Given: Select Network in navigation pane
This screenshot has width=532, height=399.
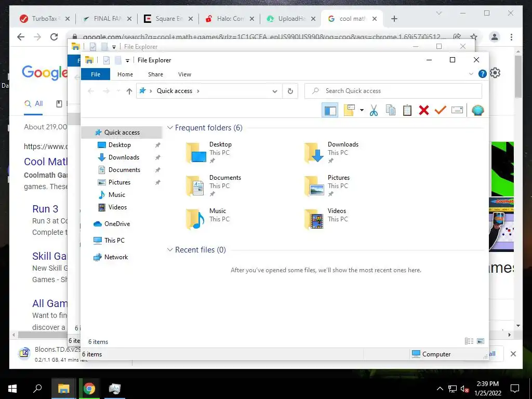Looking at the screenshot, I should pos(116,257).
